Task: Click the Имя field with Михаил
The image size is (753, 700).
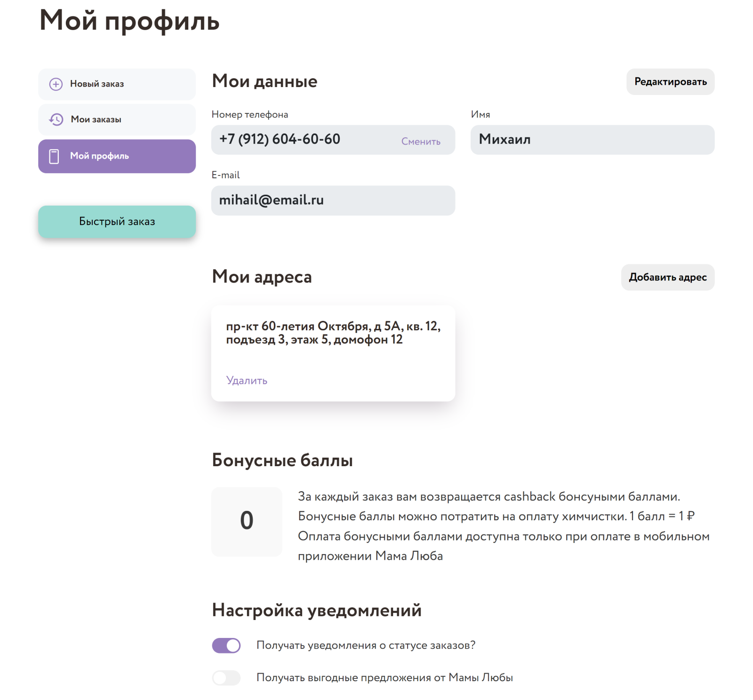Action: tap(593, 140)
